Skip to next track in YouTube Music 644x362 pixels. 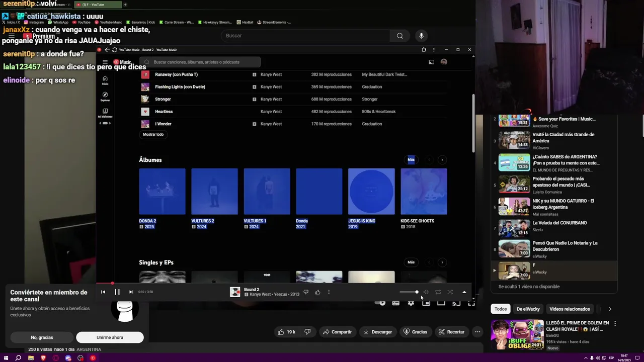click(131, 292)
